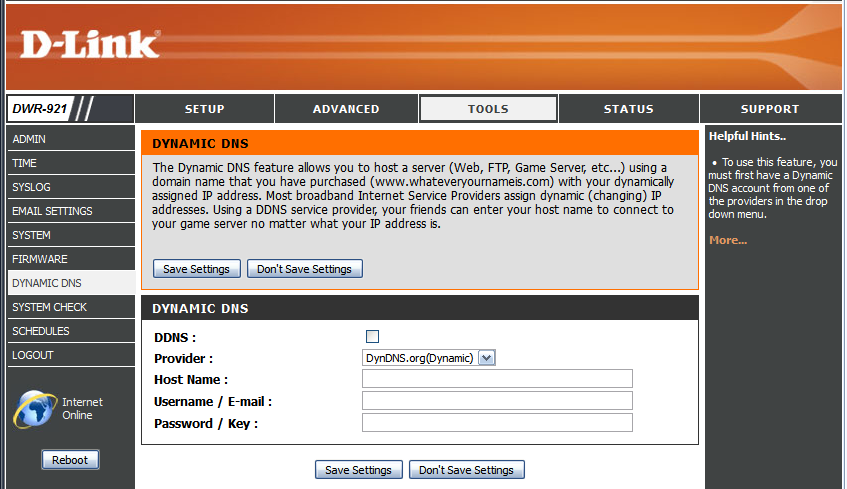Open the SYSTEM sidebar item
Viewport: 847px width, 489px height.
[x=71, y=235]
